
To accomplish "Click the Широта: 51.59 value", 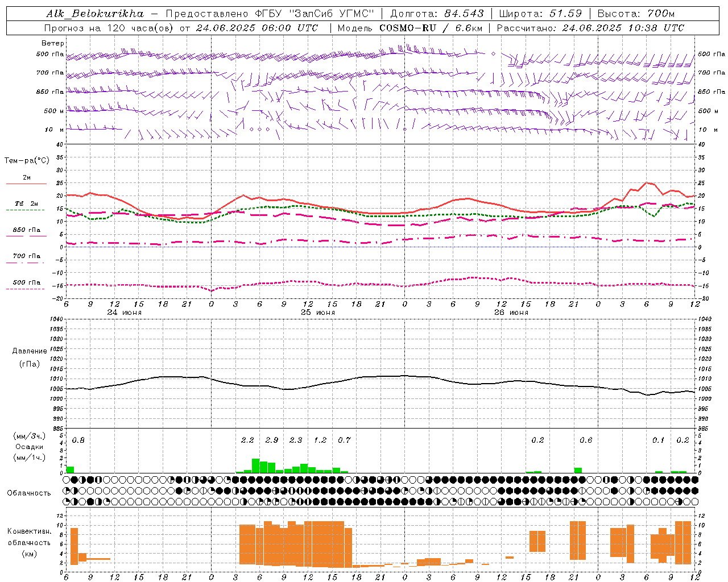I will click(x=540, y=14).
